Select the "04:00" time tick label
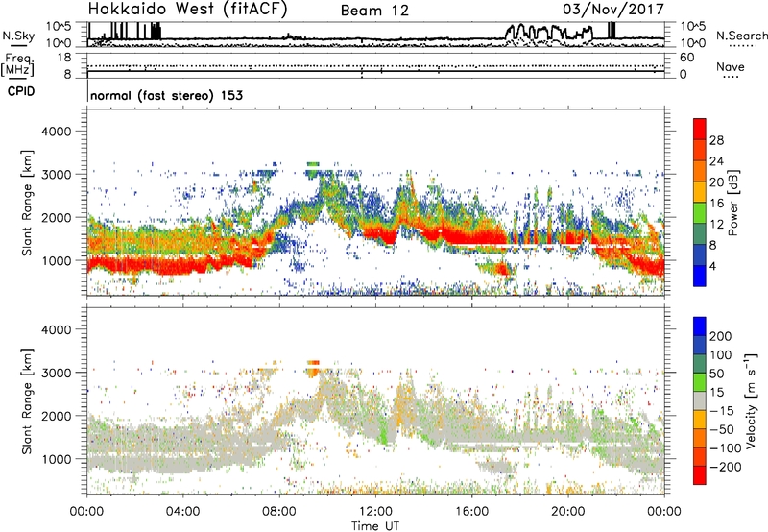The height and width of the screenshot is (532, 768). click(x=183, y=512)
